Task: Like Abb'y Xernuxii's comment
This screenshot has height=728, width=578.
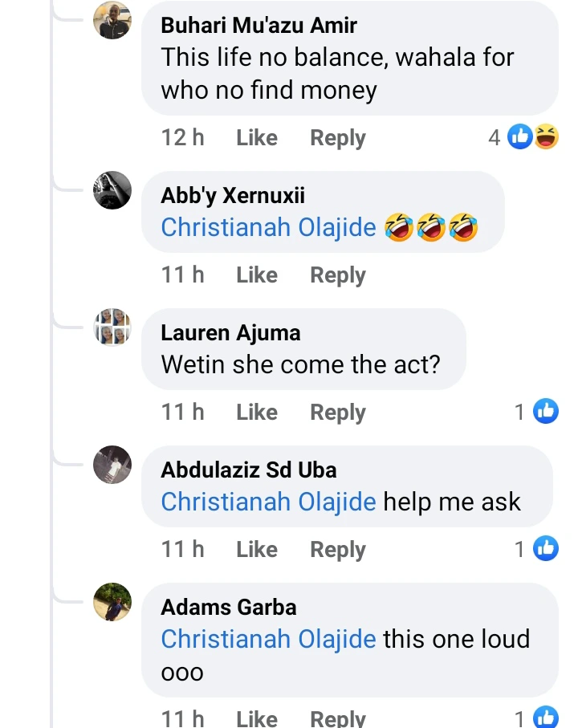Action: click(257, 275)
